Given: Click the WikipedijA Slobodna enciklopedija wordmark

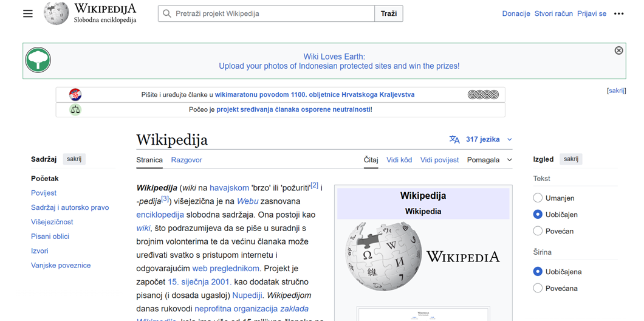Looking at the screenshot, I should (105, 13).
